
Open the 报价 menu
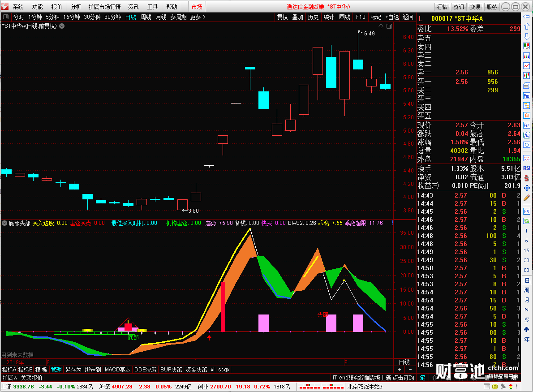[57, 7]
